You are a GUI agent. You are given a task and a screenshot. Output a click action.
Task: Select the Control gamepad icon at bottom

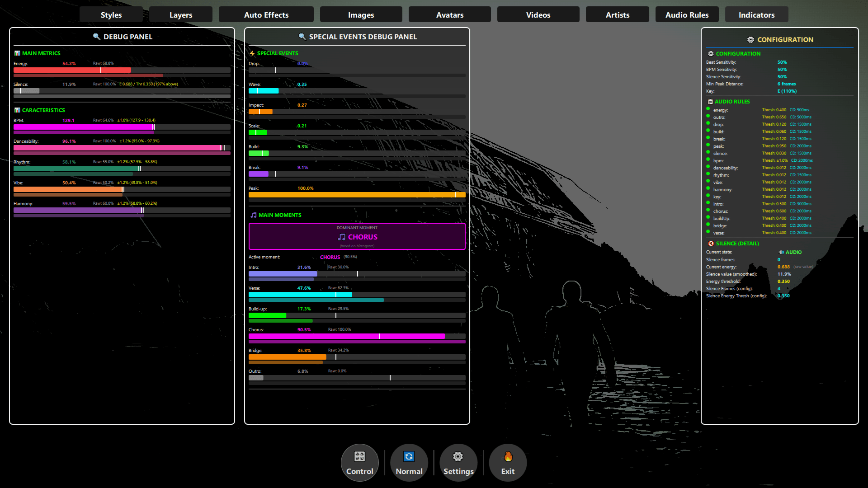point(359,457)
